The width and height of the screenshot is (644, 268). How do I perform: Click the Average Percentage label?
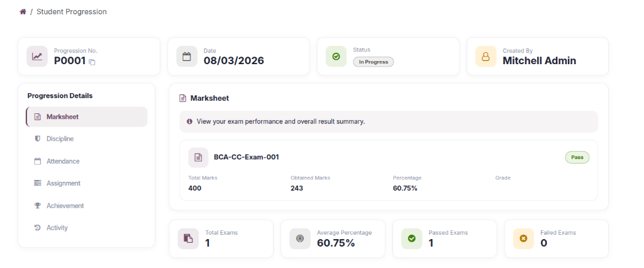click(x=344, y=233)
